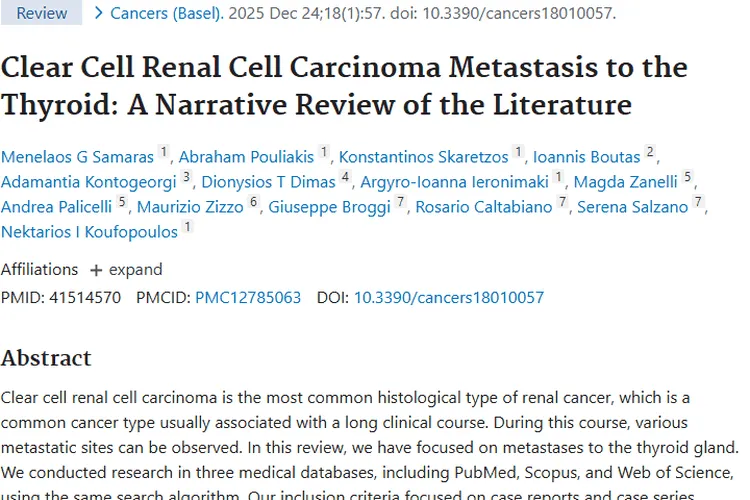The image size is (750, 500).
Task: Select author Maurizio Zizzo
Action: [x=190, y=207]
